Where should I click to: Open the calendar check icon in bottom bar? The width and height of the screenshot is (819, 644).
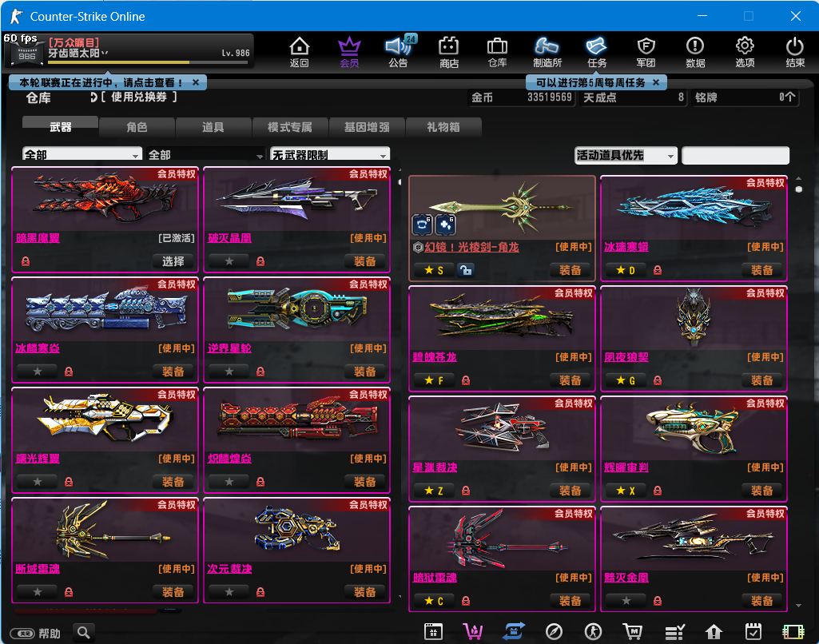click(x=753, y=631)
